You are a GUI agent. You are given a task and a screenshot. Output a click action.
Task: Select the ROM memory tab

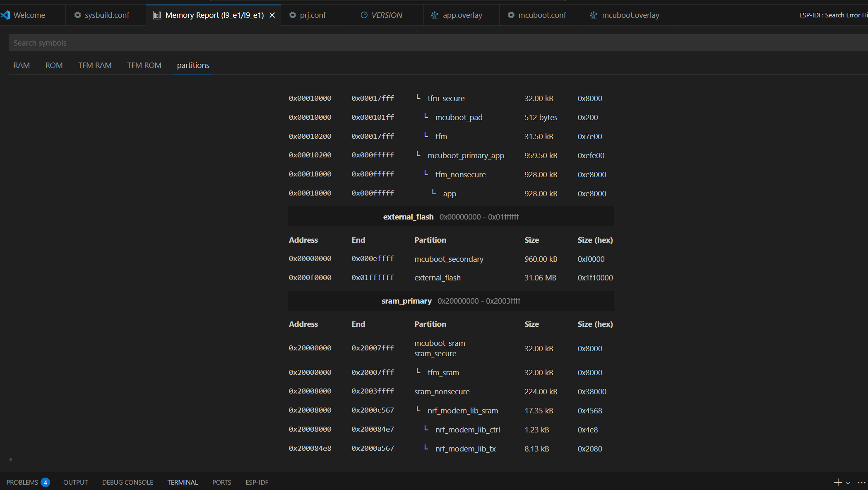coord(54,65)
